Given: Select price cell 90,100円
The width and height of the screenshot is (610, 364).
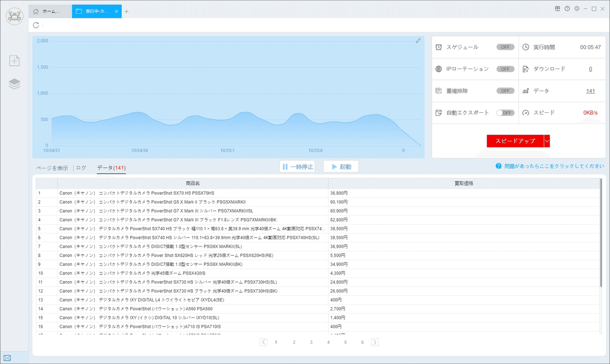Looking at the screenshot, I should pos(464,202).
